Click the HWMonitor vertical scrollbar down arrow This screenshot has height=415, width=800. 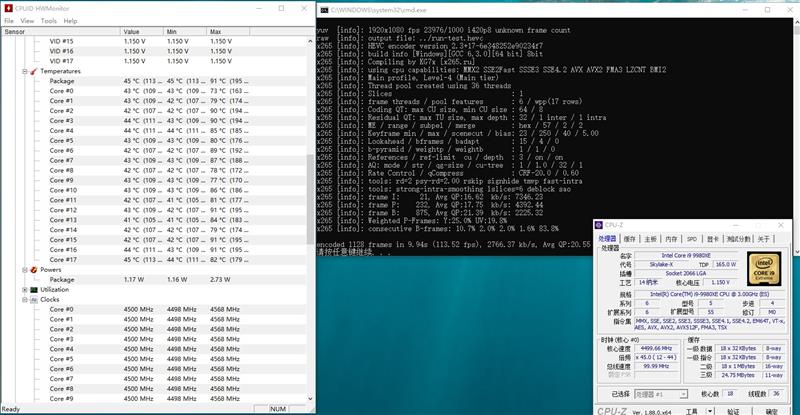(311, 399)
